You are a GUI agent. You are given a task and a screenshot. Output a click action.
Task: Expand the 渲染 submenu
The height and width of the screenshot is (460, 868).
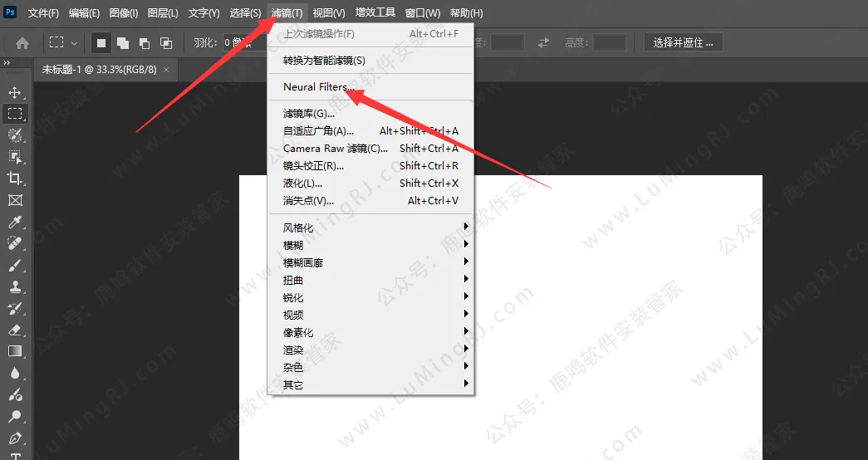[x=370, y=350]
